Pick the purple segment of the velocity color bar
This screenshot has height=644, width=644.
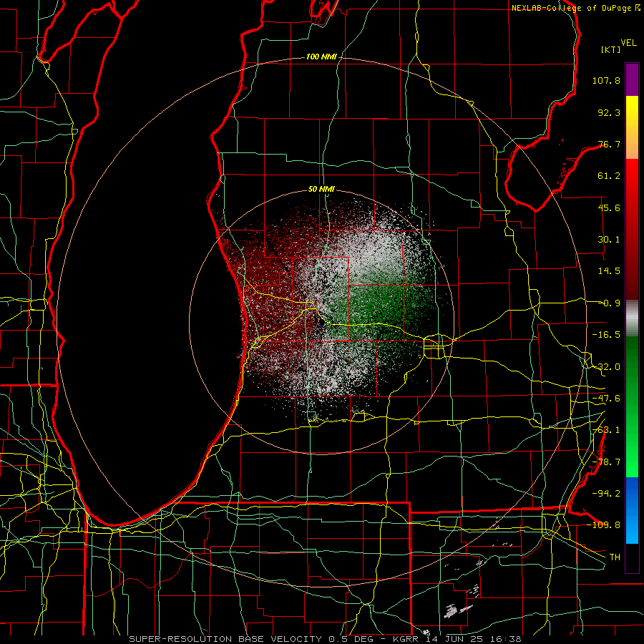[632, 80]
